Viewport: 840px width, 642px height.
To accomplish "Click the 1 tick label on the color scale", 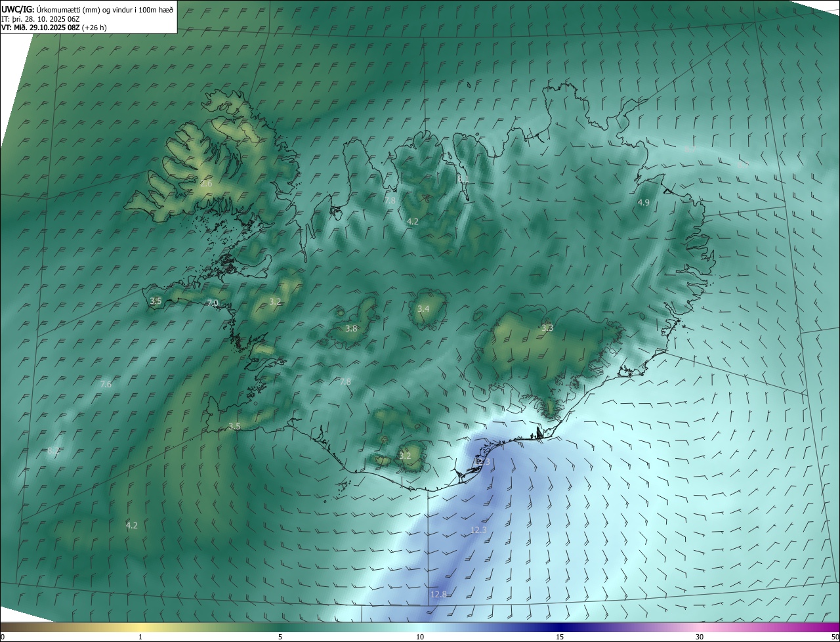I will pyautogui.click(x=140, y=637).
